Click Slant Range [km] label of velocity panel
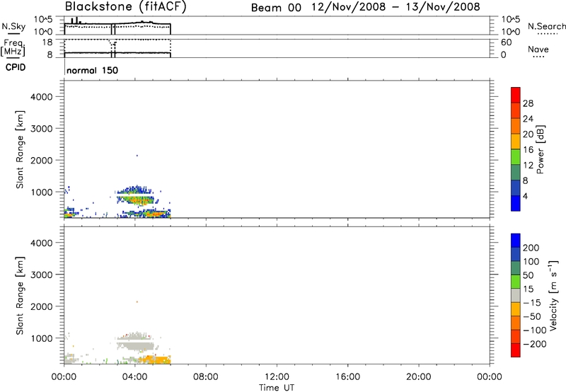566x392 pixels. click(20, 296)
